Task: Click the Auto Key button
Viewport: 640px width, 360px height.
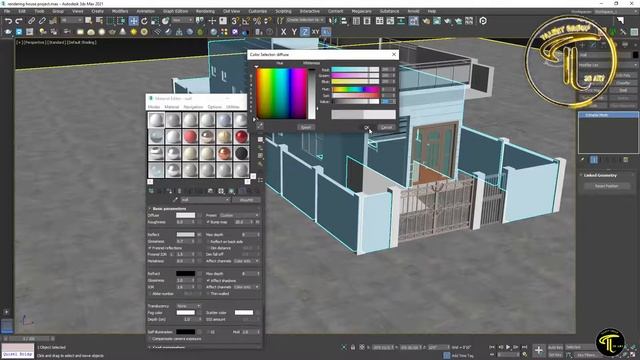Action: click(x=555, y=347)
